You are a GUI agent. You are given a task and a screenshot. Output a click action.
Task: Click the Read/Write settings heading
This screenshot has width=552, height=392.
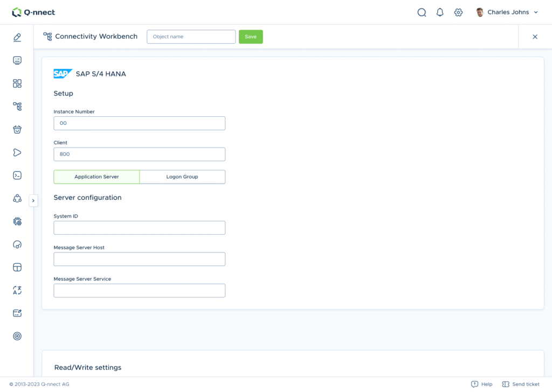[x=88, y=367]
